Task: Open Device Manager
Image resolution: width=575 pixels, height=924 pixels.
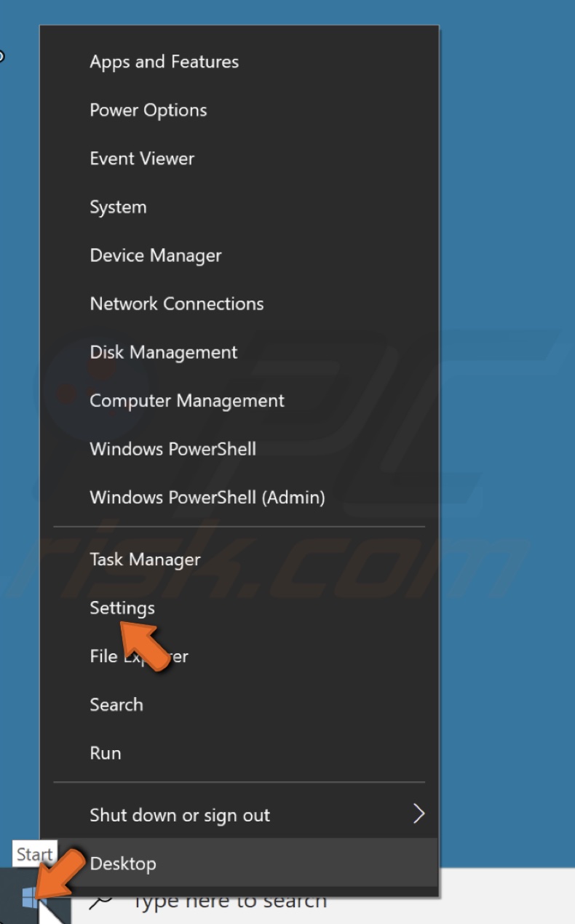Action: coord(155,255)
